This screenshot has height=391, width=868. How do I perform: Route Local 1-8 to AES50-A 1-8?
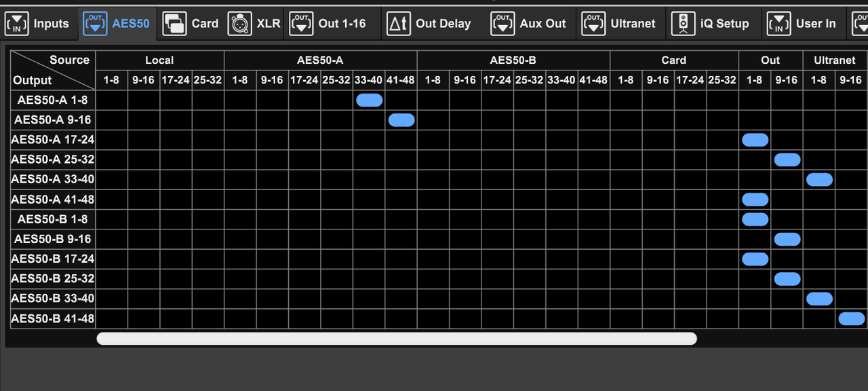[x=112, y=100]
